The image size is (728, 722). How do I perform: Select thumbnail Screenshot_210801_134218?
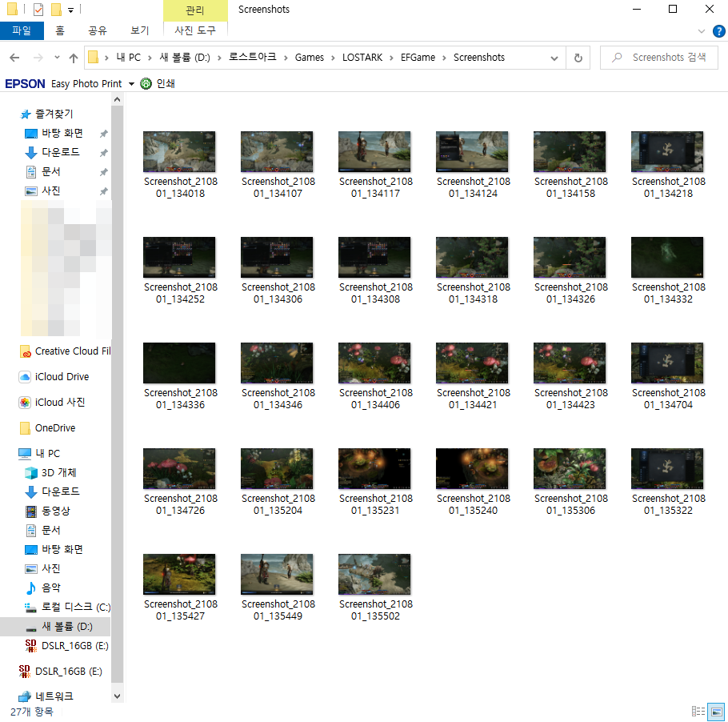[x=667, y=151]
